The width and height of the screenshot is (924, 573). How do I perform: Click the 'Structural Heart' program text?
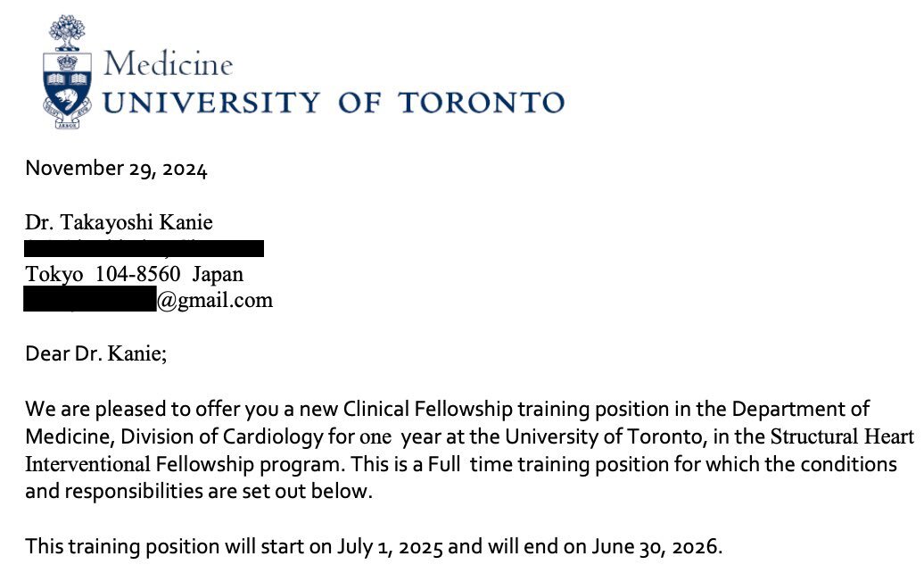[x=843, y=436]
